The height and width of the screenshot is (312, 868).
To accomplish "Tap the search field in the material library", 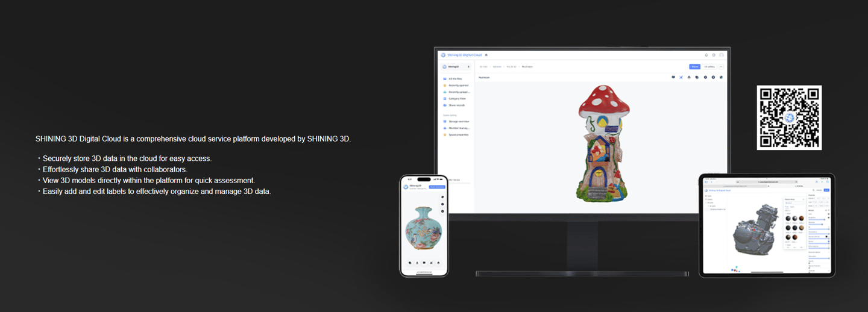I will (794, 204).
